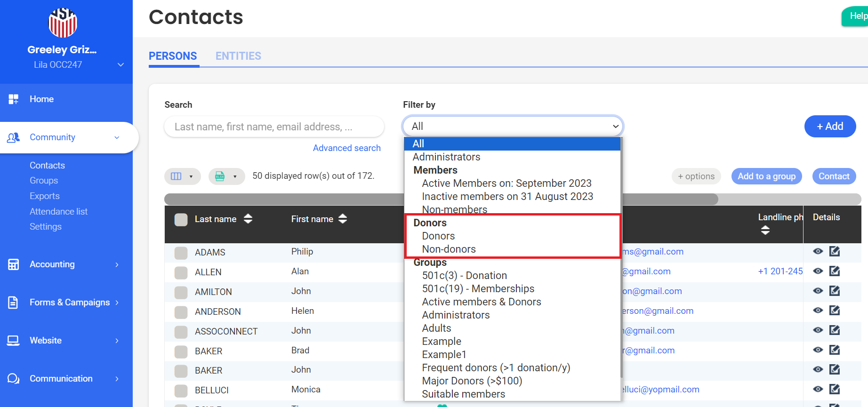This screenshot has width=868, height=407.
Task: Open the column display dropdown
Action: (182, 176)
